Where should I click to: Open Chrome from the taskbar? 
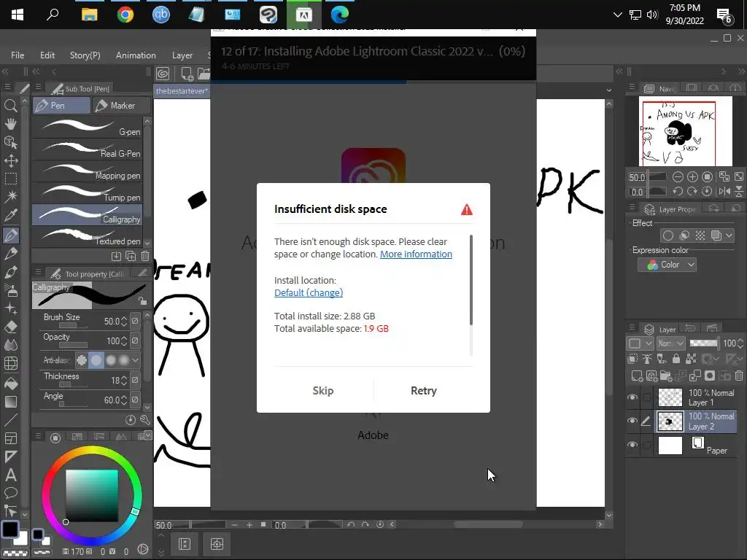pyautogui.click(x=125, y=15)
